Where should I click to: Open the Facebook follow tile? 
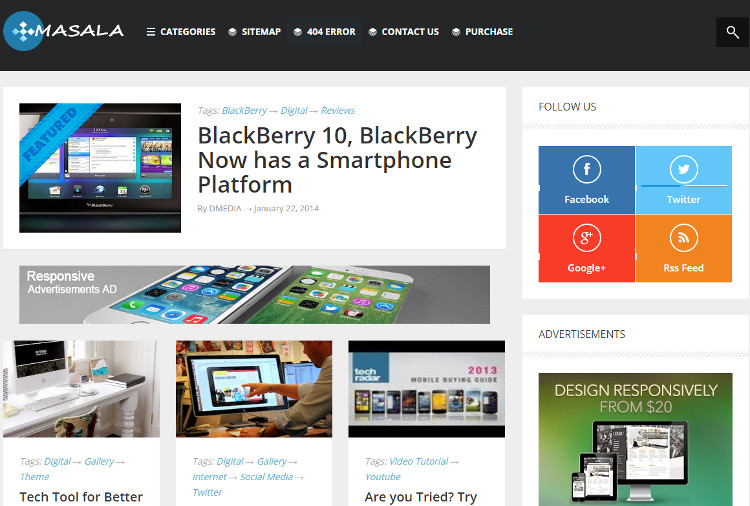[586, 180]
